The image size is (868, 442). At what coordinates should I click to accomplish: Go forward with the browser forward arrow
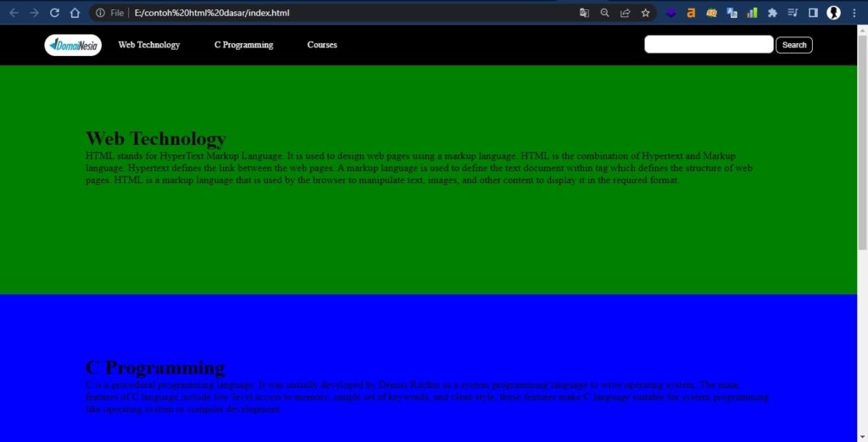(x=34, y=13)
